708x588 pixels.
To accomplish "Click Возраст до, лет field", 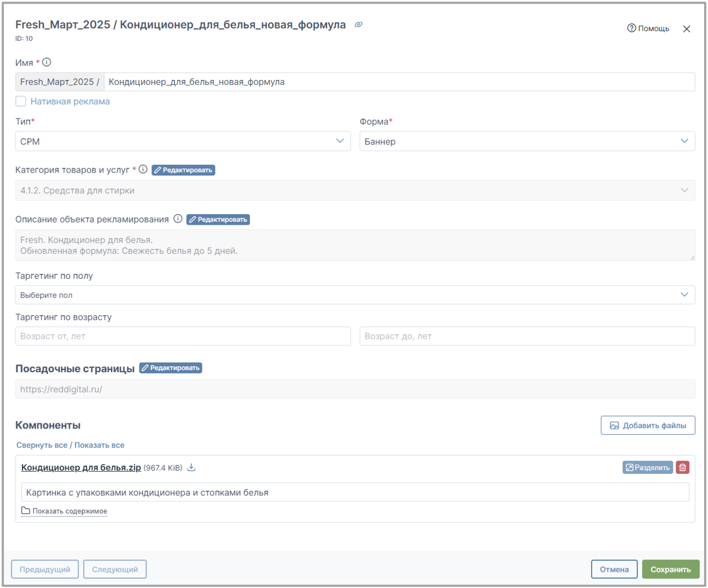I will [x=527, y=336].
